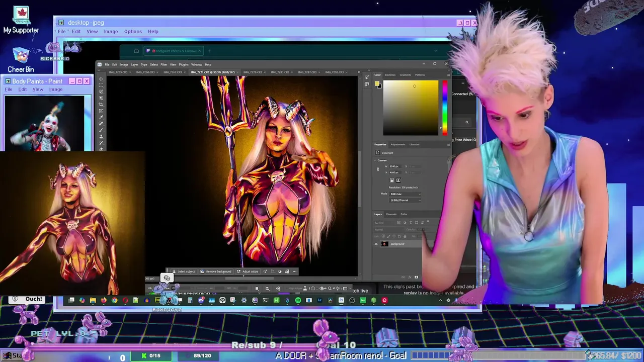This screenshot has height=362, width=644.
Task: Toggle link width and height icon
Action: point(378,169)
